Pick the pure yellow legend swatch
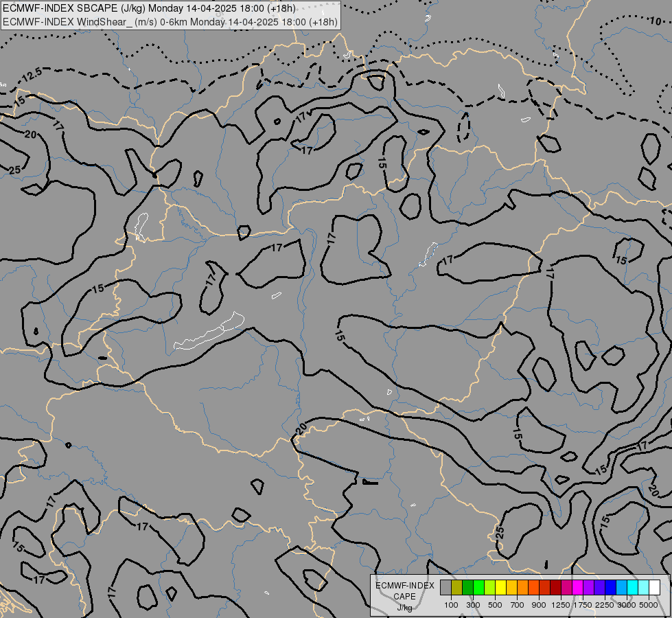672x618 pixels. [x=500, y=587]
